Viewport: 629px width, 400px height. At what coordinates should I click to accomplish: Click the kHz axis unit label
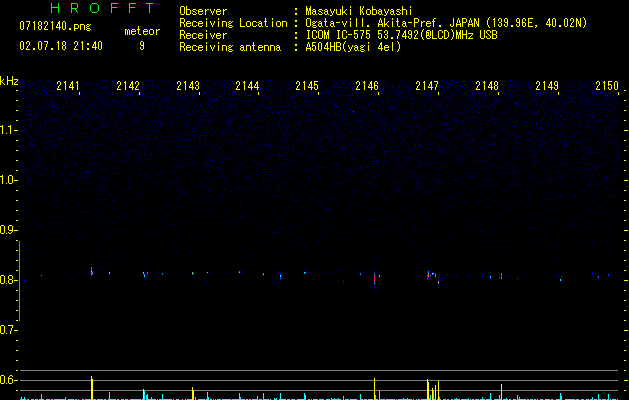[x=9, y=81]
